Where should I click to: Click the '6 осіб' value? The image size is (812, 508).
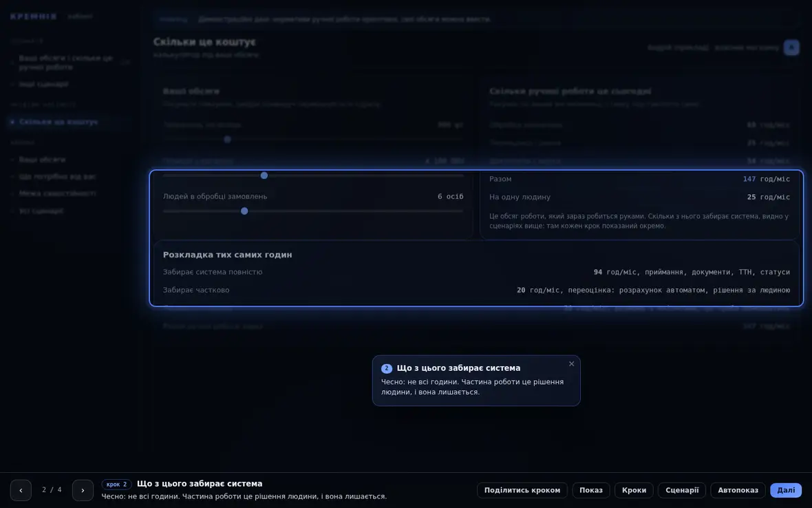click(451, 196)
